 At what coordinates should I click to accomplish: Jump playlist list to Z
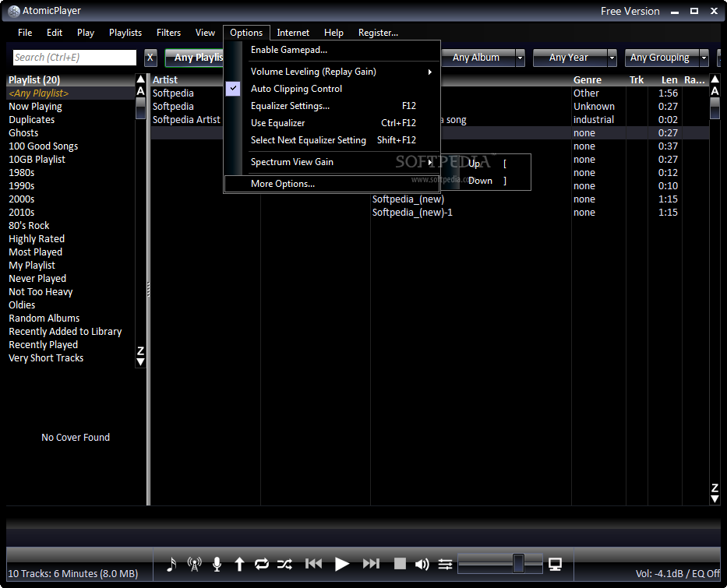tap(141, 350)
